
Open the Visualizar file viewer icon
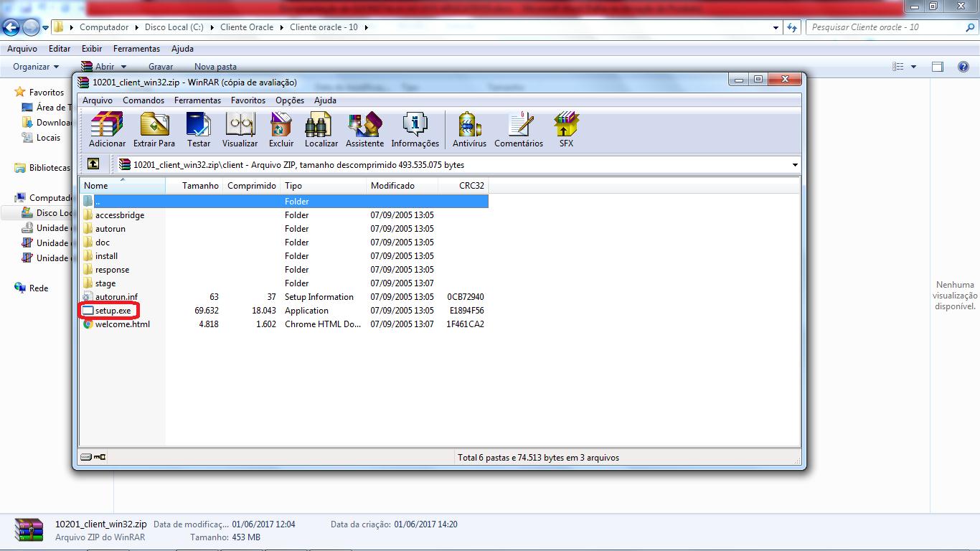click(x=240, y=130)
